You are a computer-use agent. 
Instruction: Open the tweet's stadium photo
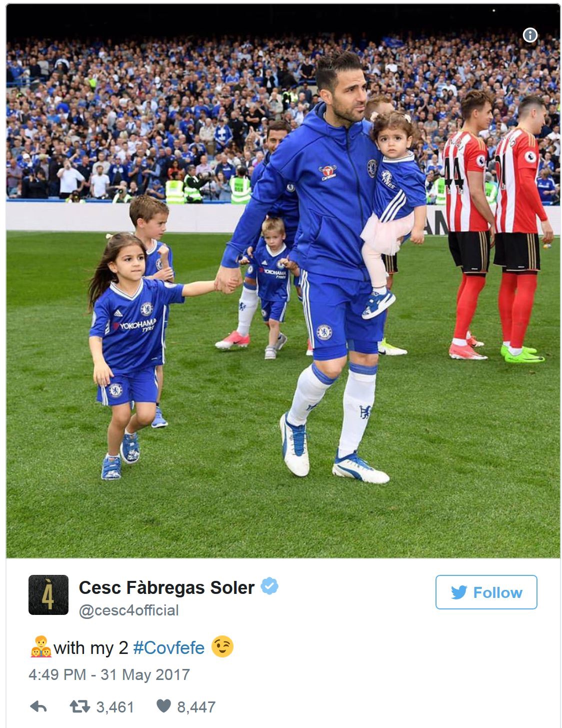click(x=283, y=281)
